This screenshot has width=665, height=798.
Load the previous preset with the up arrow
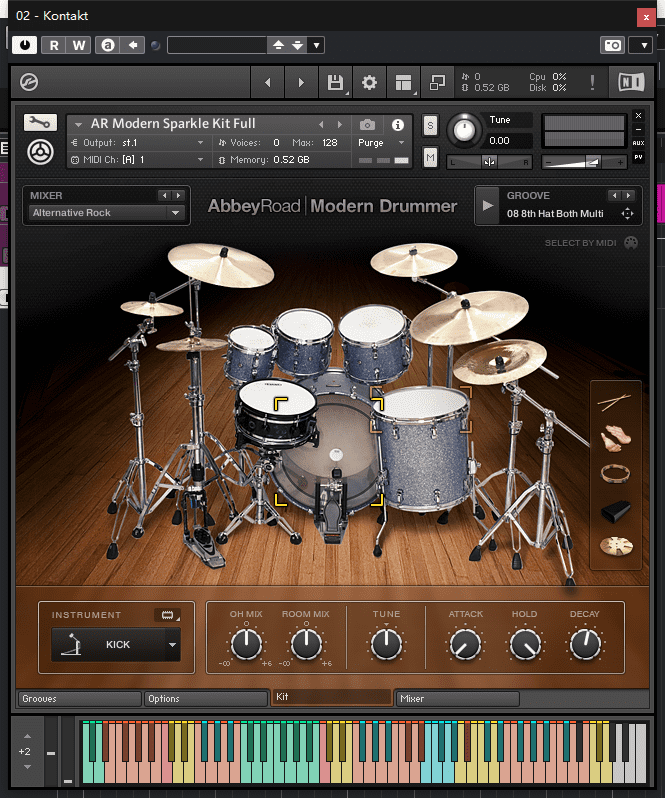(278, 45)
